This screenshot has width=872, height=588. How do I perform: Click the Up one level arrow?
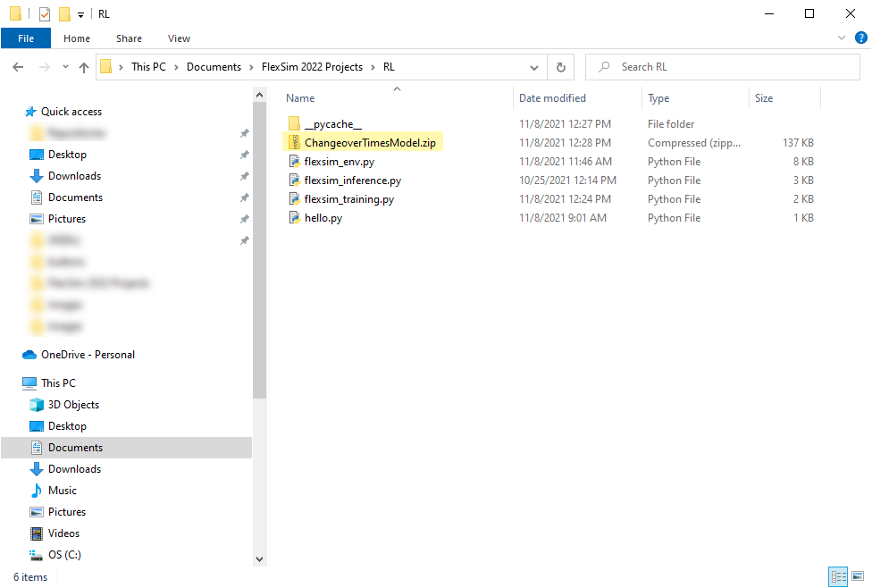coord(84,67)
